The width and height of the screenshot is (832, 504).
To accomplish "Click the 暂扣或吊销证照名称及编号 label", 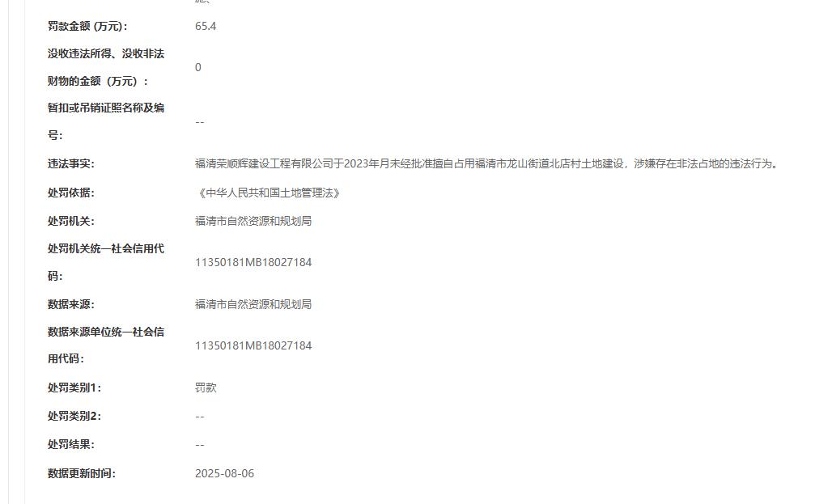I will point(106,121).
